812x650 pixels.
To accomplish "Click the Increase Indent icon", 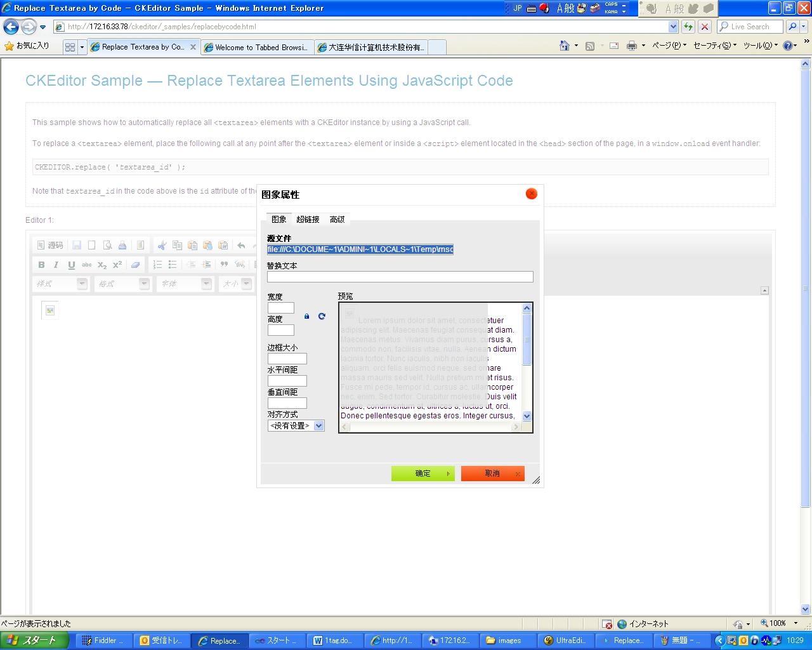I will pyautogui.click(x=206, y=265).
